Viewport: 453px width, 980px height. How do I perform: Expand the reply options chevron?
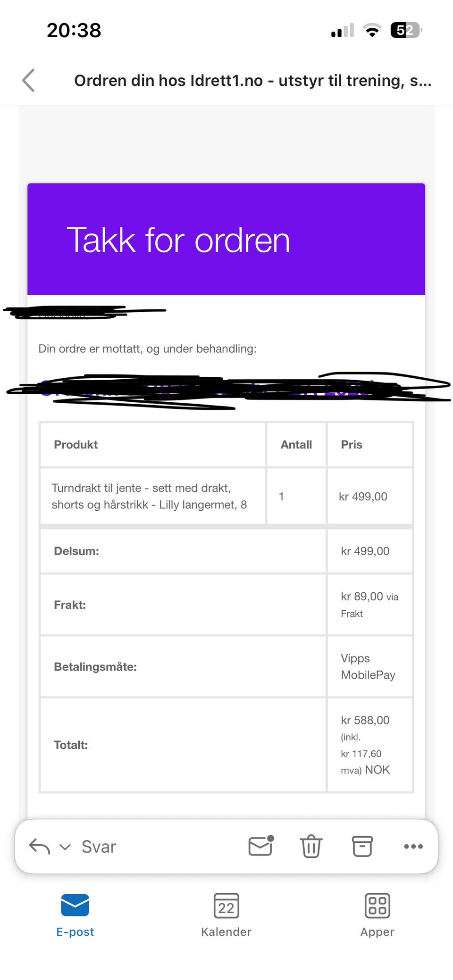(65, 847)
